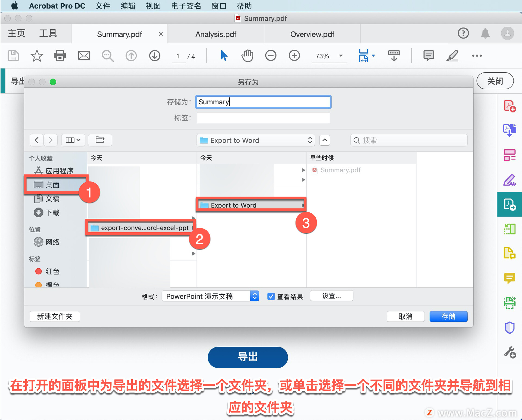Click the fit page width icon
Viewport: 522px width, 420px height.
point(363,56)
